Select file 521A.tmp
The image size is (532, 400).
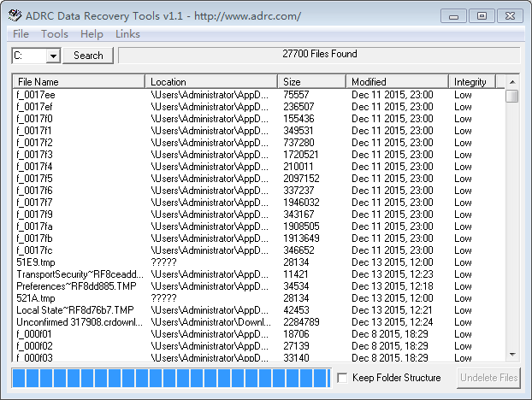pos(36,298)
